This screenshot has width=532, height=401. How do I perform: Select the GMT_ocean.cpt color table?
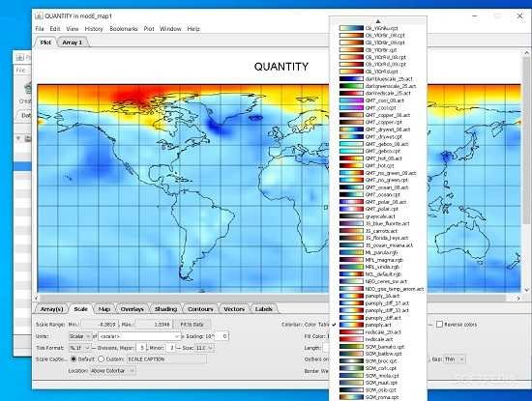click(377, 194)
